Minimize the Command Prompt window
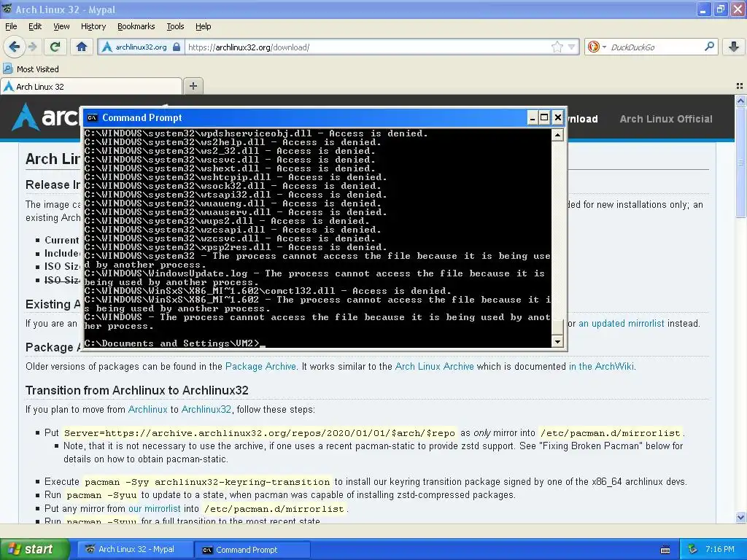Screen dimensions: 747x560 pos(533,117)
